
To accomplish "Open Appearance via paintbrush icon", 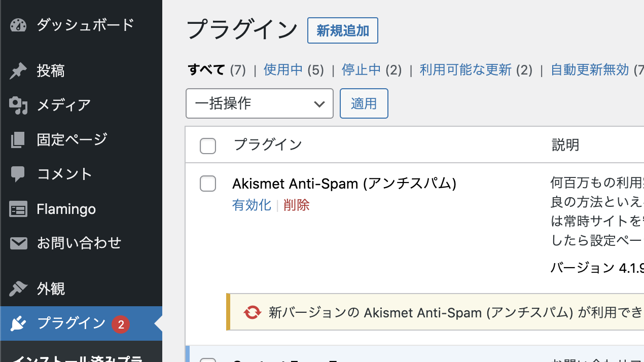I will (18, 289).
